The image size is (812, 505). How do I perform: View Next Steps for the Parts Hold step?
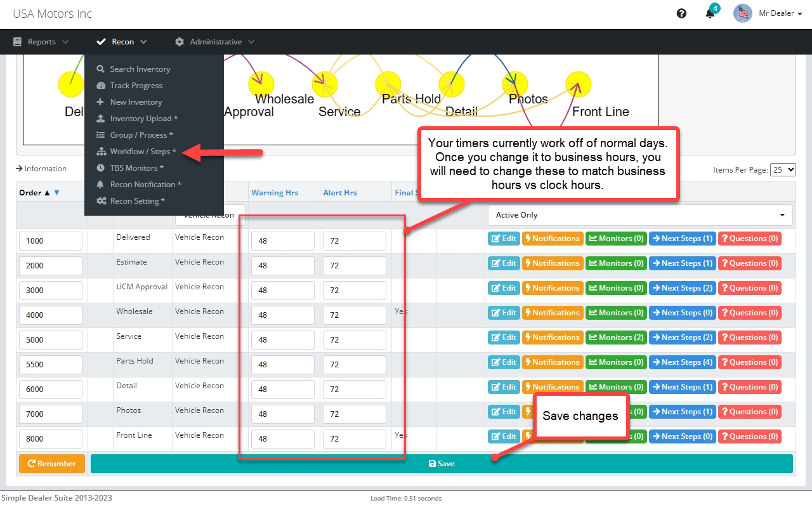click(683, 362)
